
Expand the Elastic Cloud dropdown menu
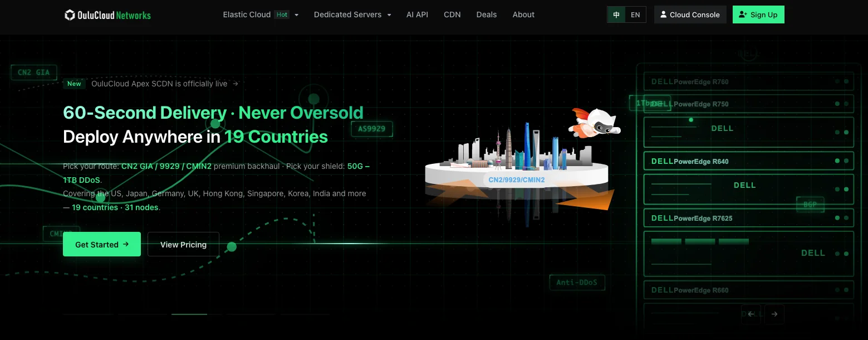[261, 14]
